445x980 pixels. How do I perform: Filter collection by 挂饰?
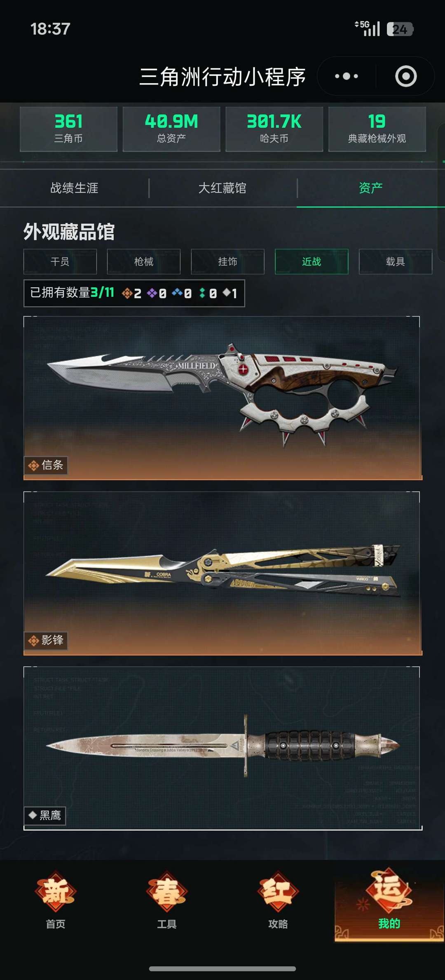(227, 261)
